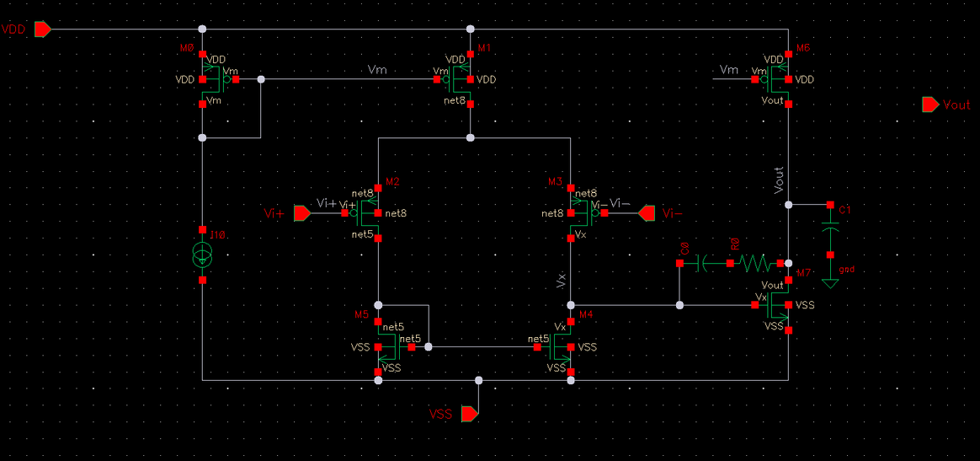
Task: Click the C1 instance name label
Action: coord(845,210)
